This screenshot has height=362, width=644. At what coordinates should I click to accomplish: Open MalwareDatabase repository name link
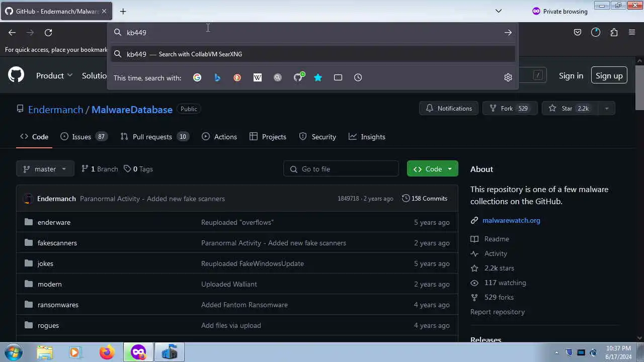click(x=132, y=110)
